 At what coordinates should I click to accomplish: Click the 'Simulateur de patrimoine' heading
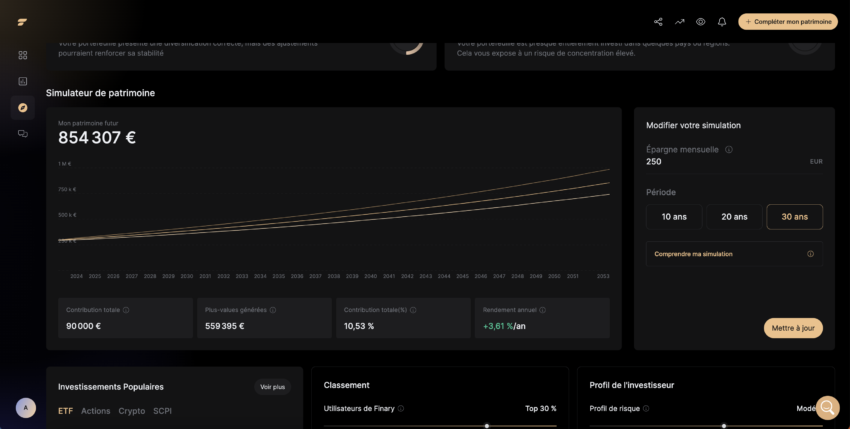pyautogui.click(x=100, y=93)
